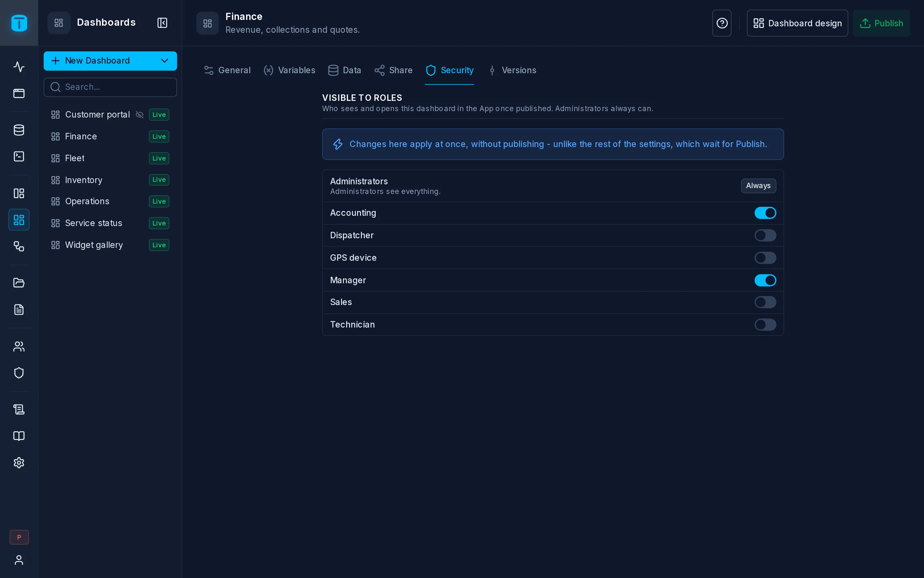Viewport: 924px width, 578px height.
Task: Click the help question mark icon
Action: [722, 23]
